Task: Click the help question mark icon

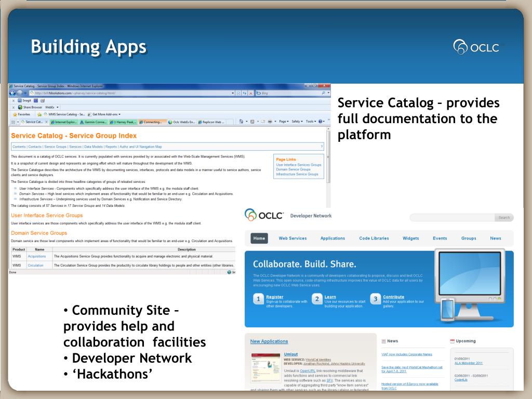Action: [320, 122]
